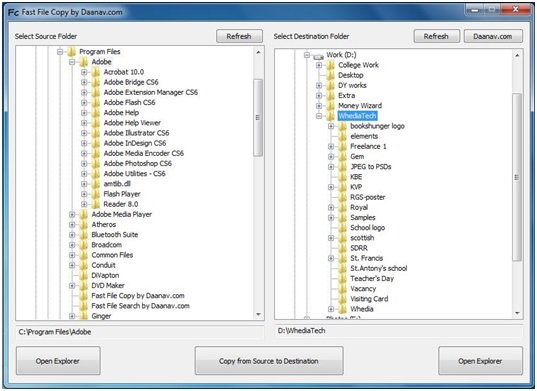Click source tree scroll up arrow
Viewport: 537px width, 391px height.
click(259, 52)
